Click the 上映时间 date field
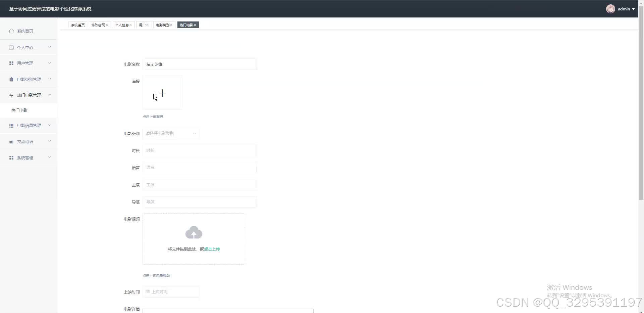 click(x=171, y=292)
